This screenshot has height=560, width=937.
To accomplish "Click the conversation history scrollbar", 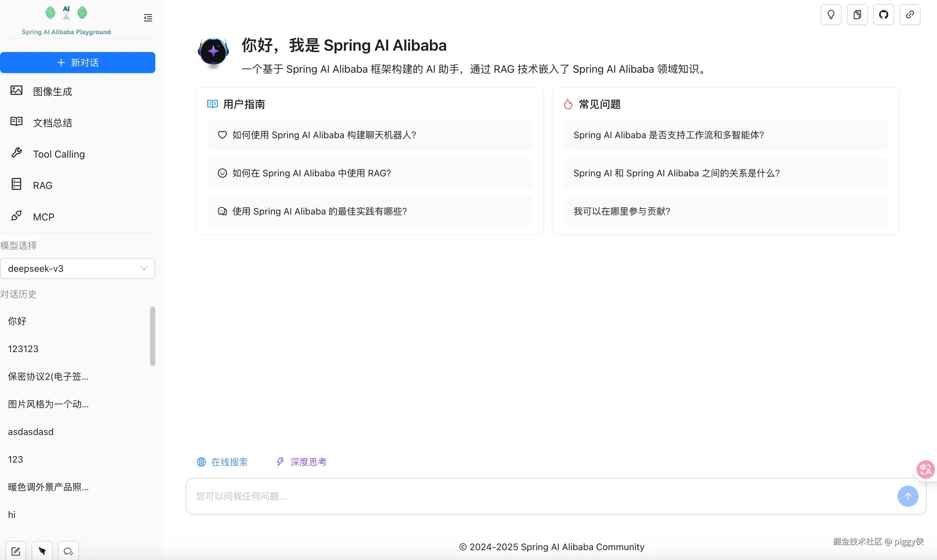I will 152,336.
